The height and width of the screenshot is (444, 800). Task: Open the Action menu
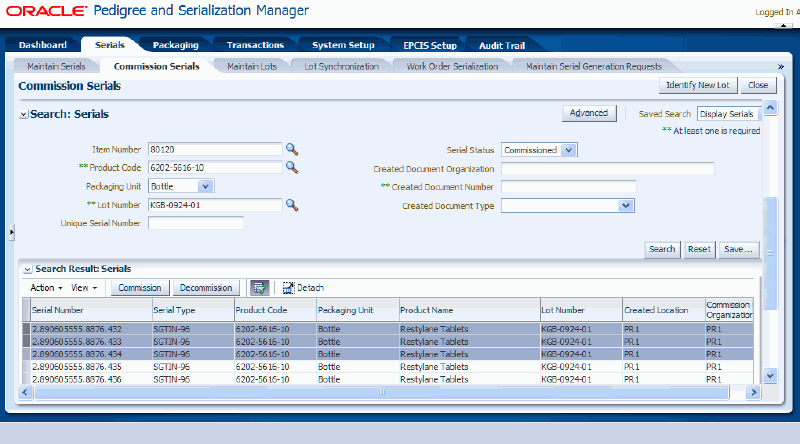click(46, 288)
